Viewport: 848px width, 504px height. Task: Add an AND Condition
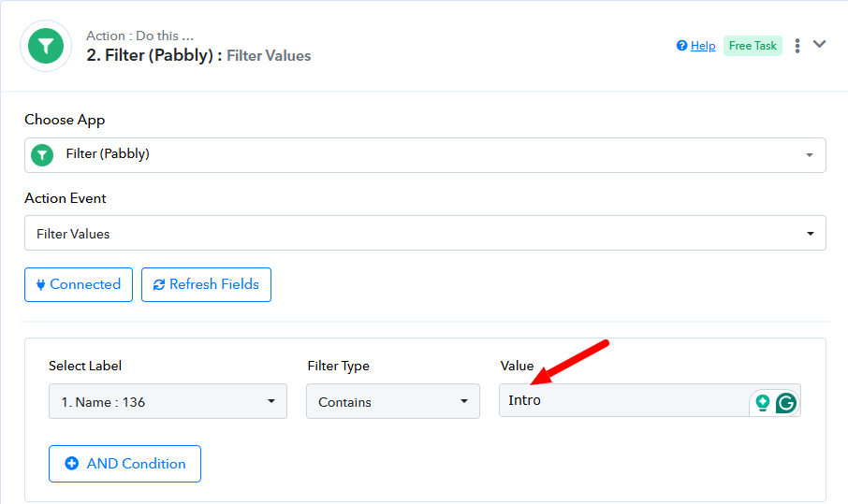click(124, 464)
